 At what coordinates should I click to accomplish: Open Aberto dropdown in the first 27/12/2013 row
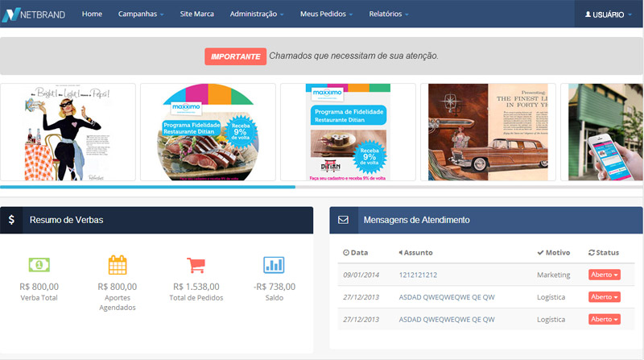pos(605,297)
